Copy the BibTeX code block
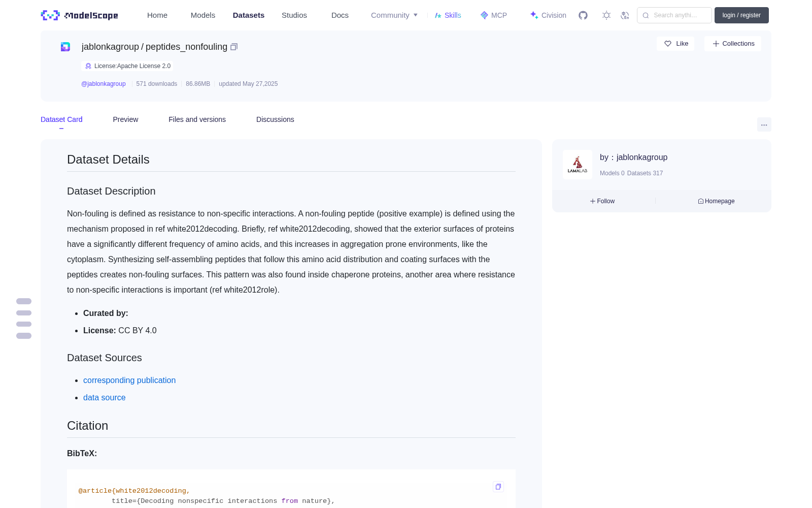 [x=498, y=487]
